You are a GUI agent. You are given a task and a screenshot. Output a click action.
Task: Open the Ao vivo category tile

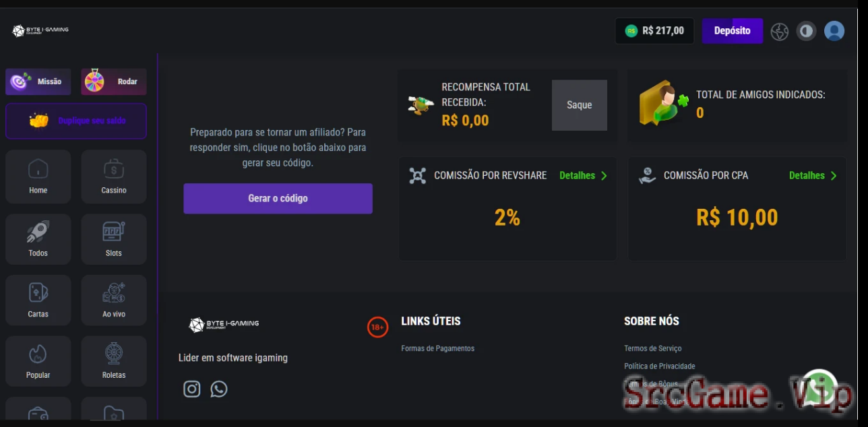point(114,300)
